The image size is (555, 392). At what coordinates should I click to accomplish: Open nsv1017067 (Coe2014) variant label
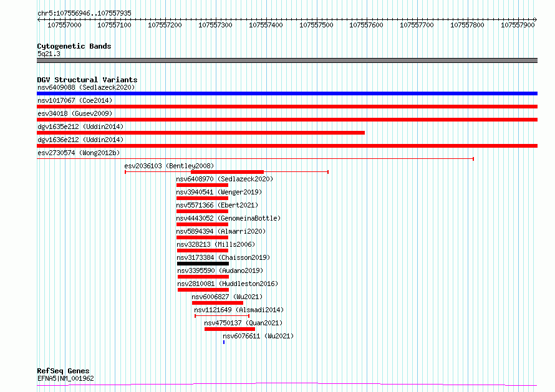click(x=75, y=100)
